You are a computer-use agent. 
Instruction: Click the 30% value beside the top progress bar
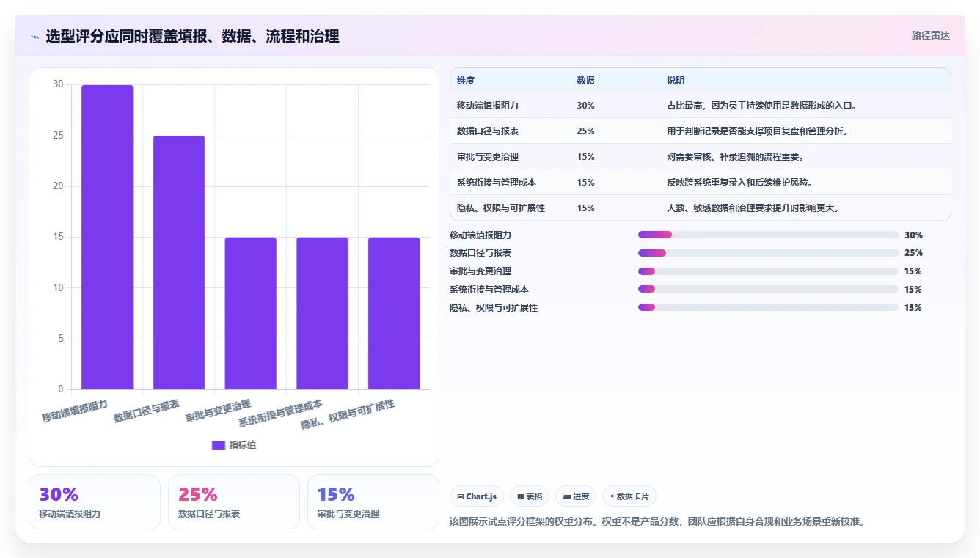point(913,235)
